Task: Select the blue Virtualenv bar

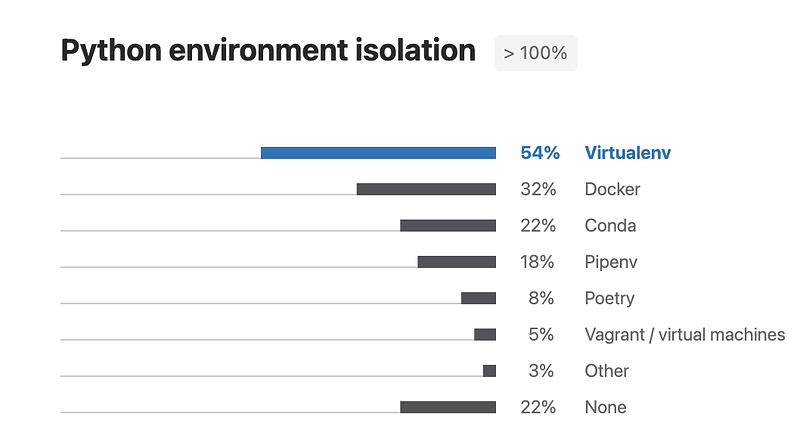Action: 378,153
